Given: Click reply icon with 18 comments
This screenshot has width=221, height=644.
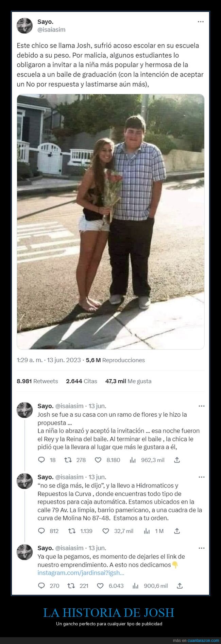Looking at the screenshot, I should (41, 460).
